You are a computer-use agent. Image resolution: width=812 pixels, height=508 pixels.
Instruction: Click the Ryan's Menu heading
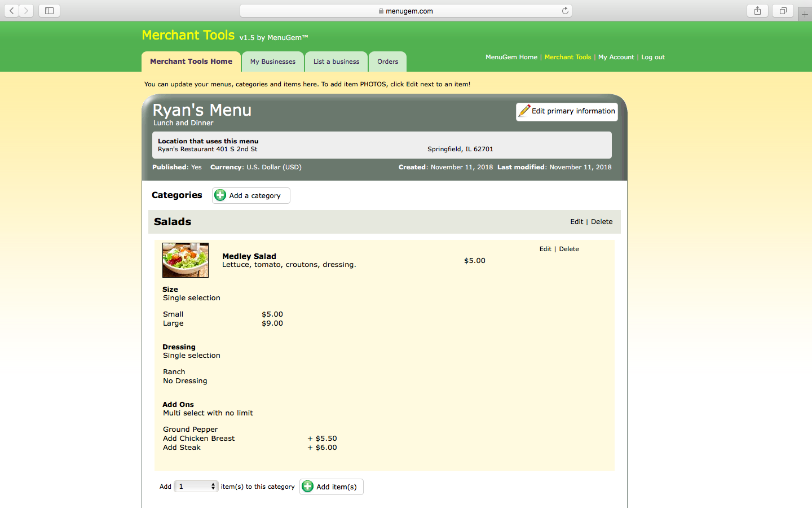(x=202, y=110)
